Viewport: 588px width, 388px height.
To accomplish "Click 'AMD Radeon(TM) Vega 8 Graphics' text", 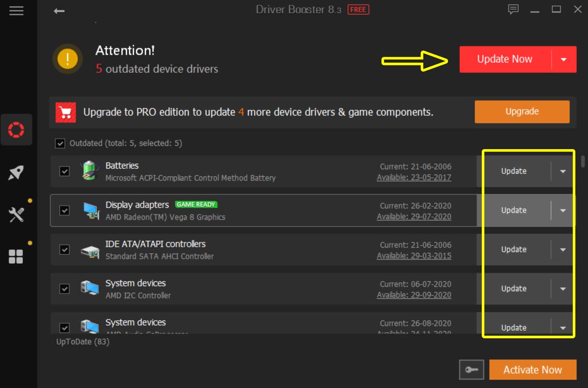I will [x=165, y=217].
